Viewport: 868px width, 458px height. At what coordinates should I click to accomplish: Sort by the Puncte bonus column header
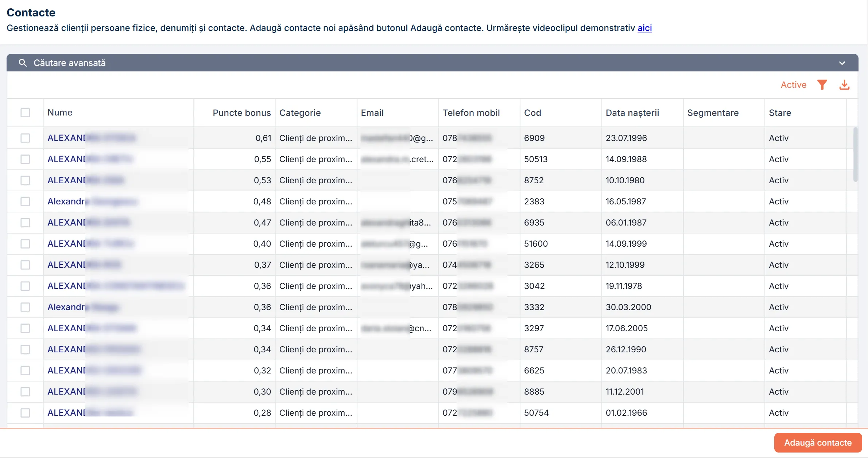[x=242, y=113]
